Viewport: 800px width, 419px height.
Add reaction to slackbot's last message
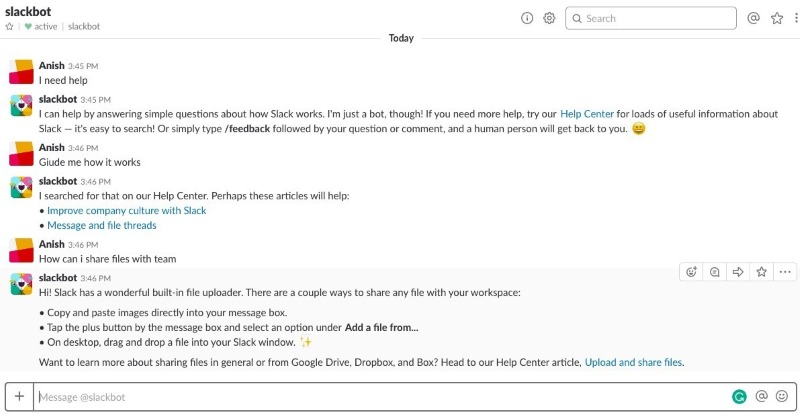[691, 272]
